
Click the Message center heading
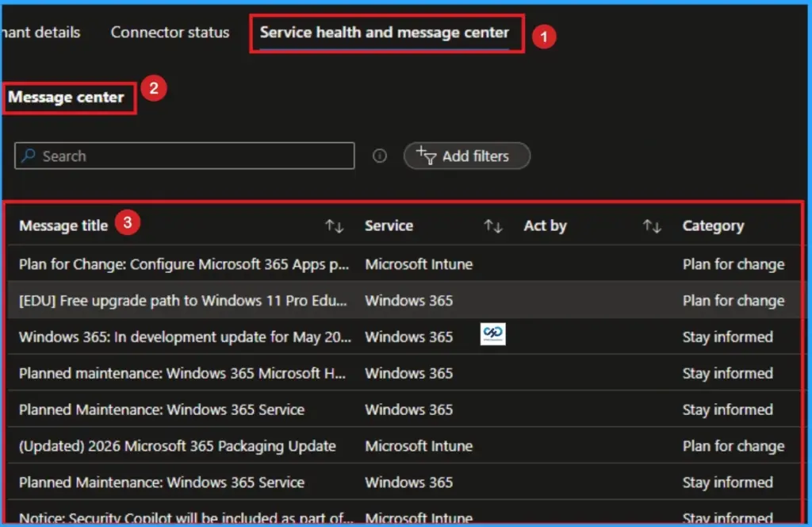point(67,97)
